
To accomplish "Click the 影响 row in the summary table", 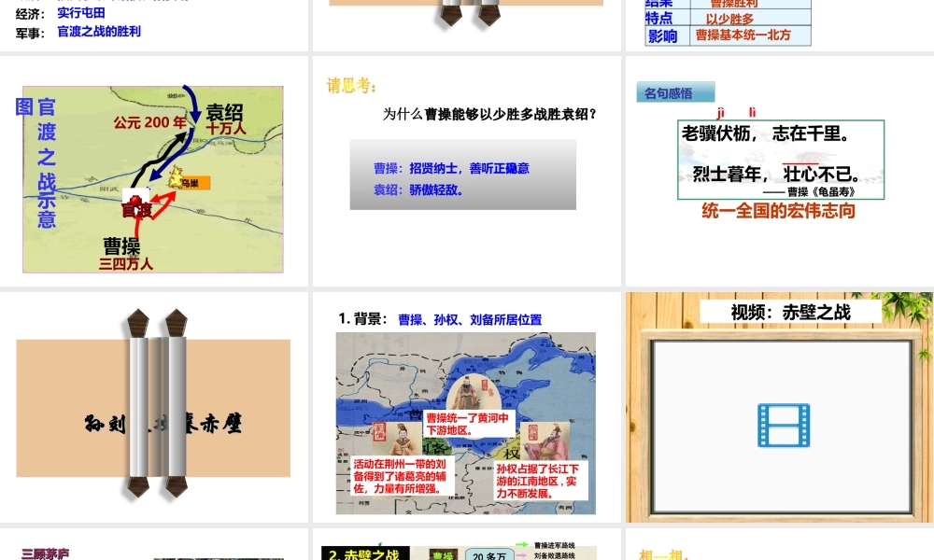I will click(729, 36).
